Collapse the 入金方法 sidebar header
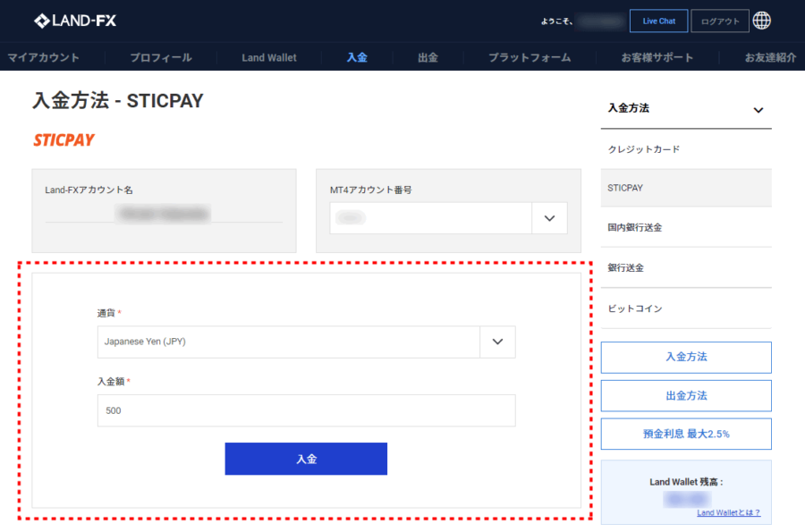 [x=686, y=109]
